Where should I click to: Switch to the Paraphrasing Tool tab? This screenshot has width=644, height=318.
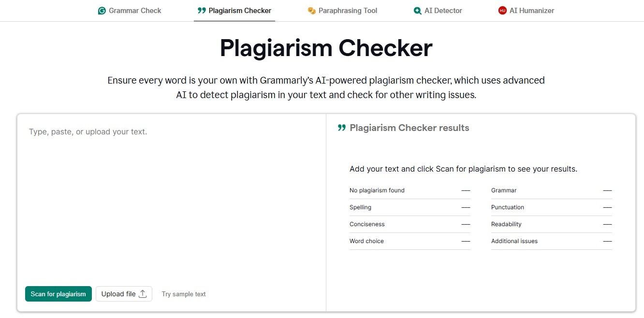pos(343,10)
